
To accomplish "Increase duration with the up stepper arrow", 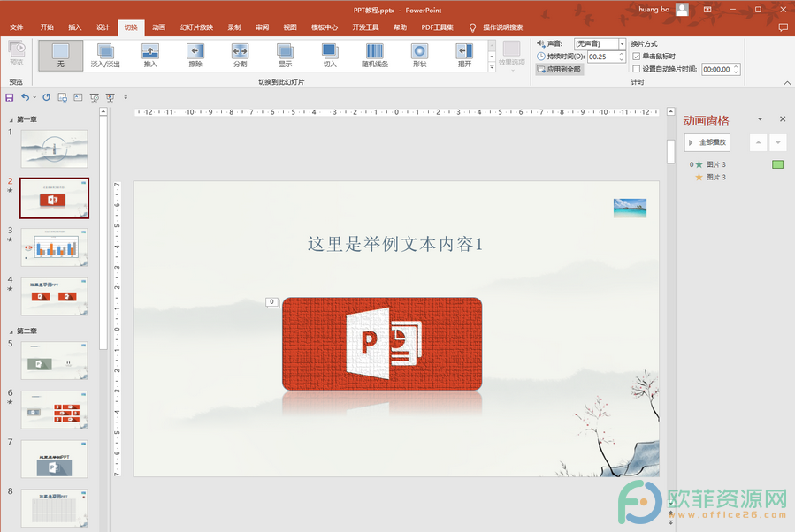I will coord(622,54).
